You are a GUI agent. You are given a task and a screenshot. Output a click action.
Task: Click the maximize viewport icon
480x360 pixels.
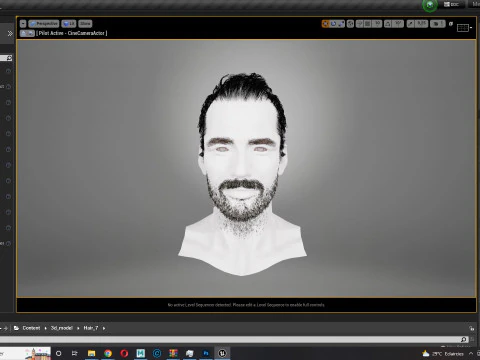[x=451, y=24]
